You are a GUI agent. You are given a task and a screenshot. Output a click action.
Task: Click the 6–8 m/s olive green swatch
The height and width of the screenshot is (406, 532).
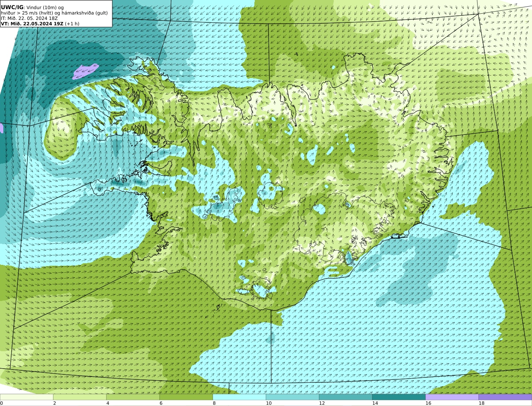(x=186, y=397)
